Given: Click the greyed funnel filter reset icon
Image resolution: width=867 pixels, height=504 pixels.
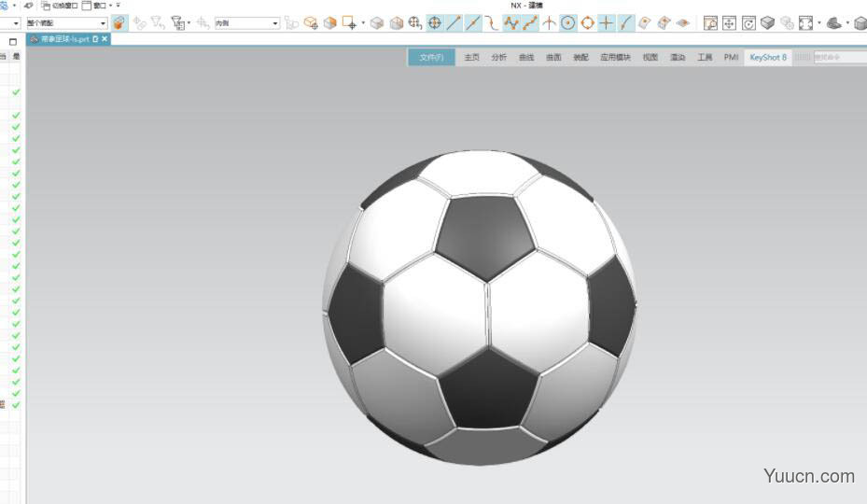Looking at the screenshot, I should tap(158, 23).
